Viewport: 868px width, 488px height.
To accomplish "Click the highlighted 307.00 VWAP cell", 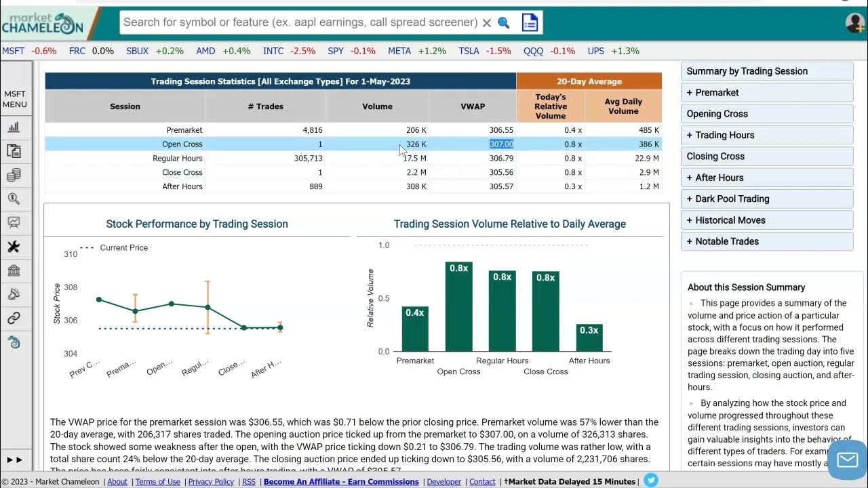I will (502, 144).
